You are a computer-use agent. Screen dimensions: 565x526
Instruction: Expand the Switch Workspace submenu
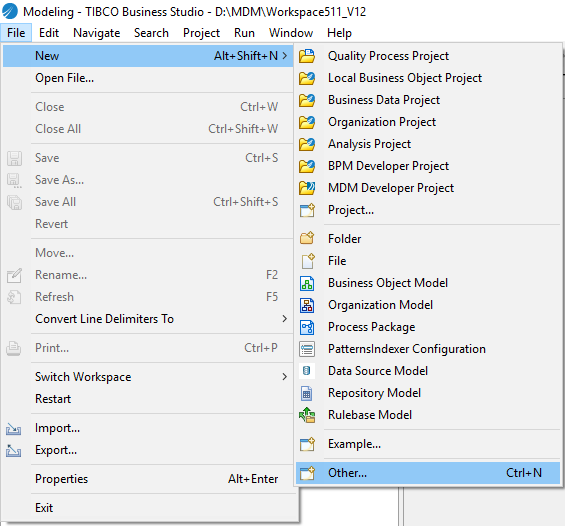point(285,377)
